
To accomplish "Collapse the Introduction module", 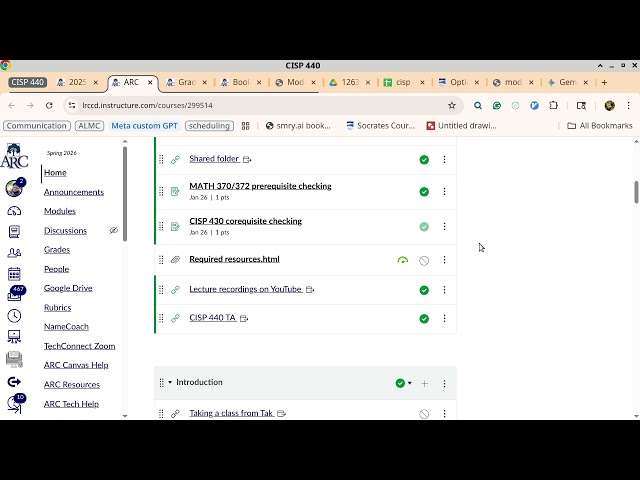I will click(x=170, y=382).
